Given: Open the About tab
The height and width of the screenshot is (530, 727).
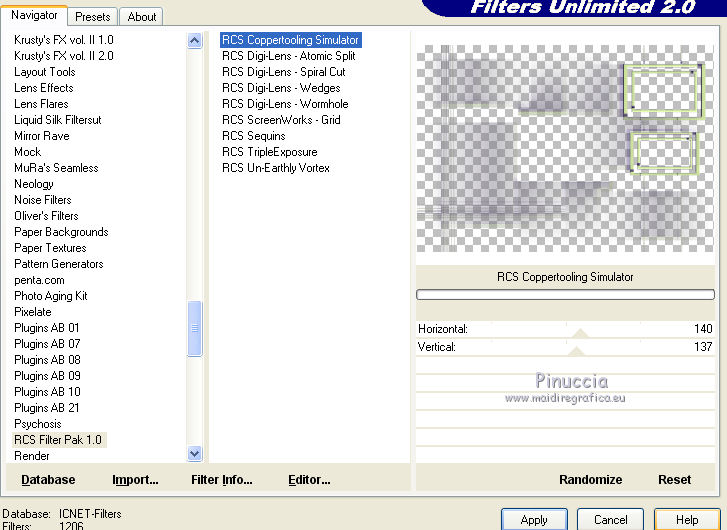Looking at the screenshot, I should click(x=141, y=17).
